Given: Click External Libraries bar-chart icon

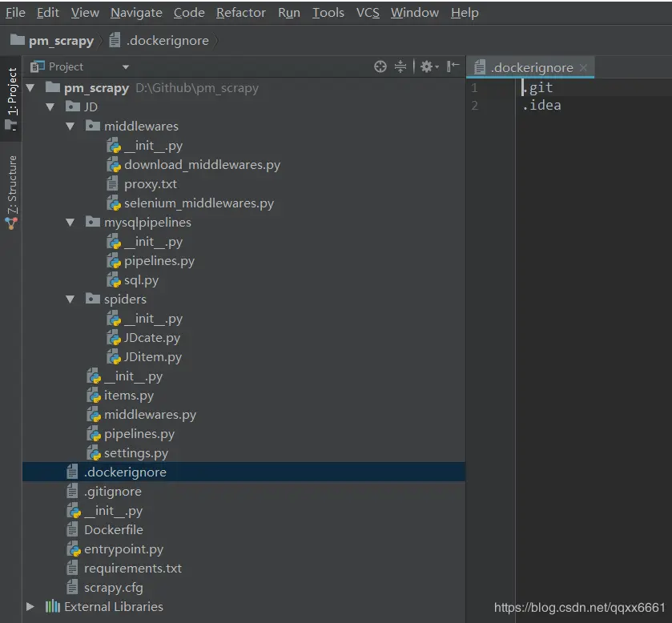Looking at the screenshot, I should 53,606.
